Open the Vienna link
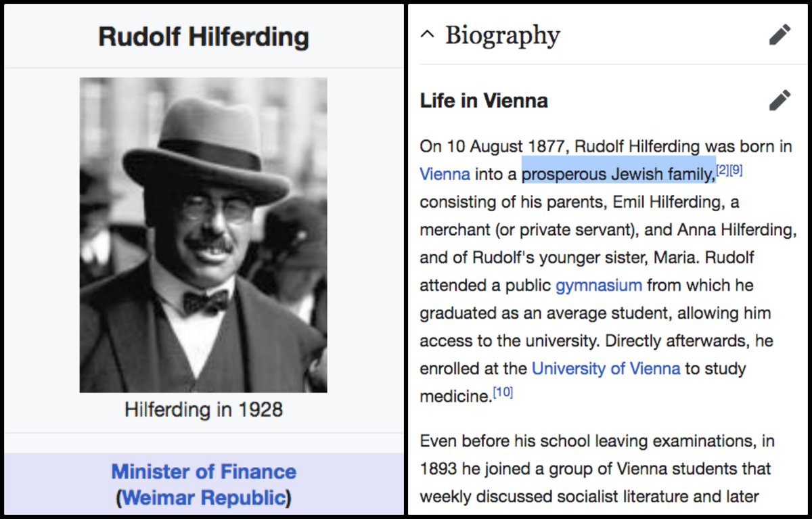Image resolution: width=812 pixels, height=519 pixels. [445, 175]
